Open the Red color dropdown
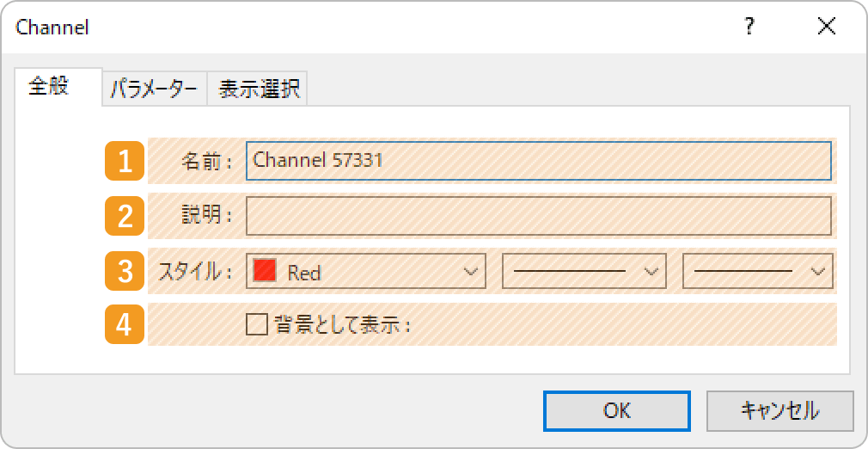This screenshot has height=449, width=868. point(366,271)
